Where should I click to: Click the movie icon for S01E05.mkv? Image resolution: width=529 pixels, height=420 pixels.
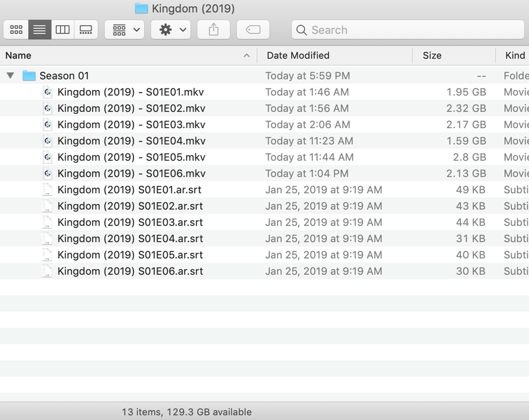click(47, 157)
